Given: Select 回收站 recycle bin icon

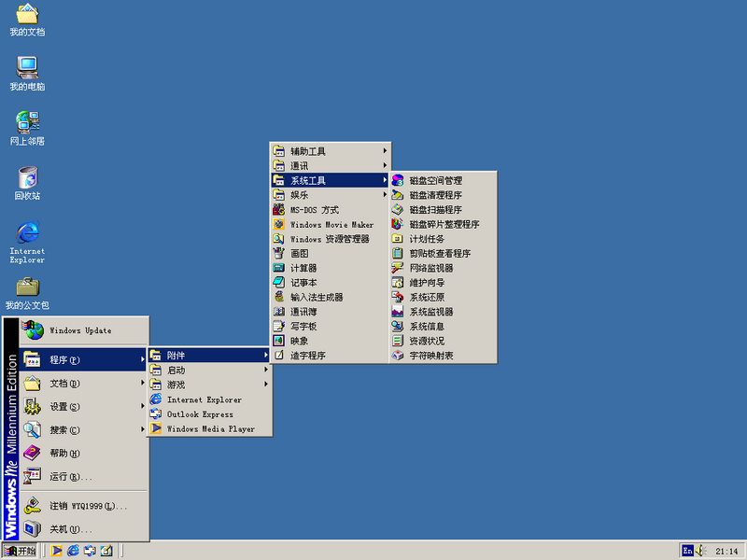Looking at the screenshot, I should click(x=27, y=183).
